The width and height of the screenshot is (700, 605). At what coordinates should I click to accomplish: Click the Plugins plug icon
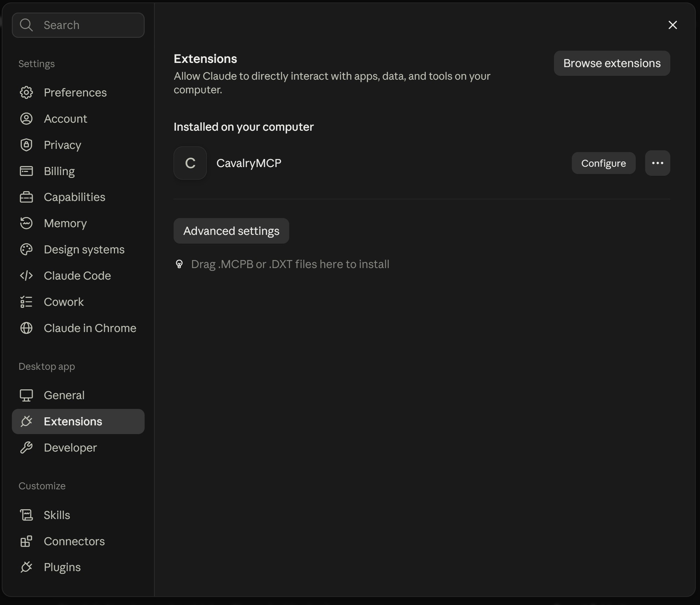(26, 567)
